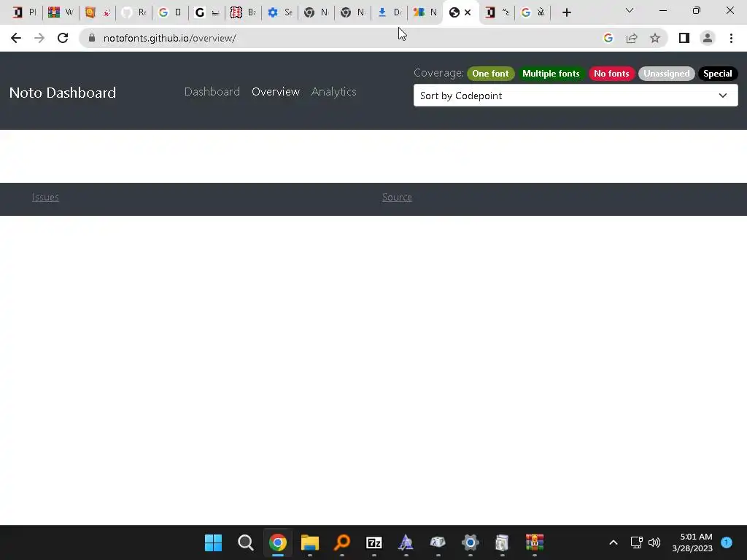Reload the Noto overview page
The image size is (747, 560).
63,38
